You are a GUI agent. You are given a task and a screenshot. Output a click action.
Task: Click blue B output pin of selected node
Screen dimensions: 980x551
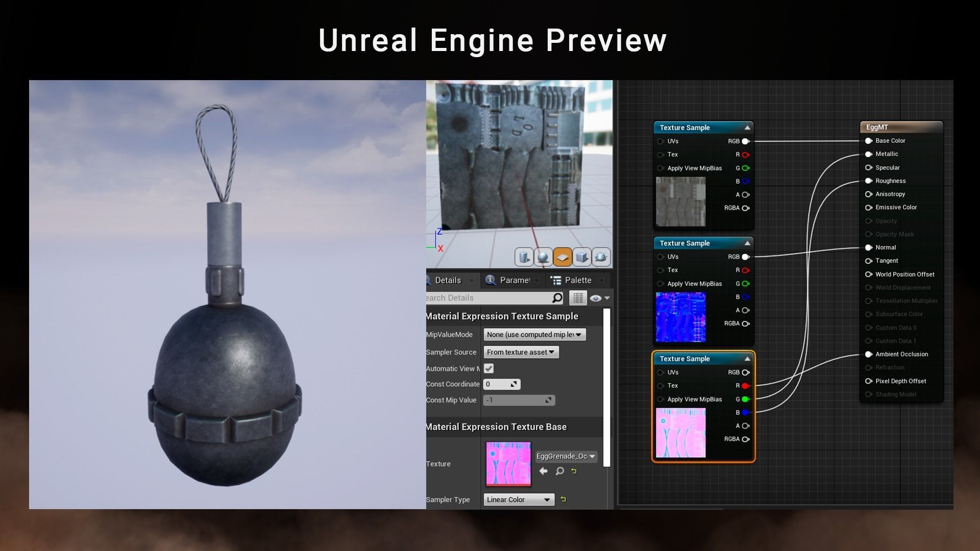point(746,412)
